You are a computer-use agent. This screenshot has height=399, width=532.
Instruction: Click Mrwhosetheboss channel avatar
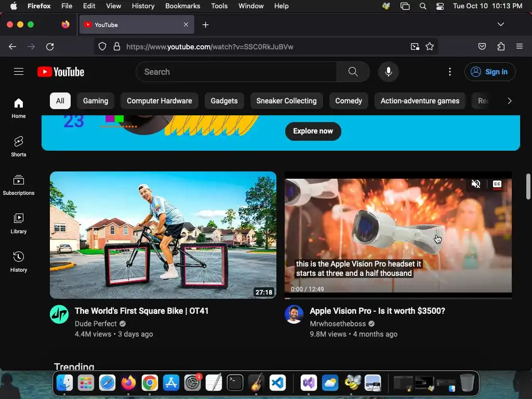pyautogui.click(x=294, y=314)
